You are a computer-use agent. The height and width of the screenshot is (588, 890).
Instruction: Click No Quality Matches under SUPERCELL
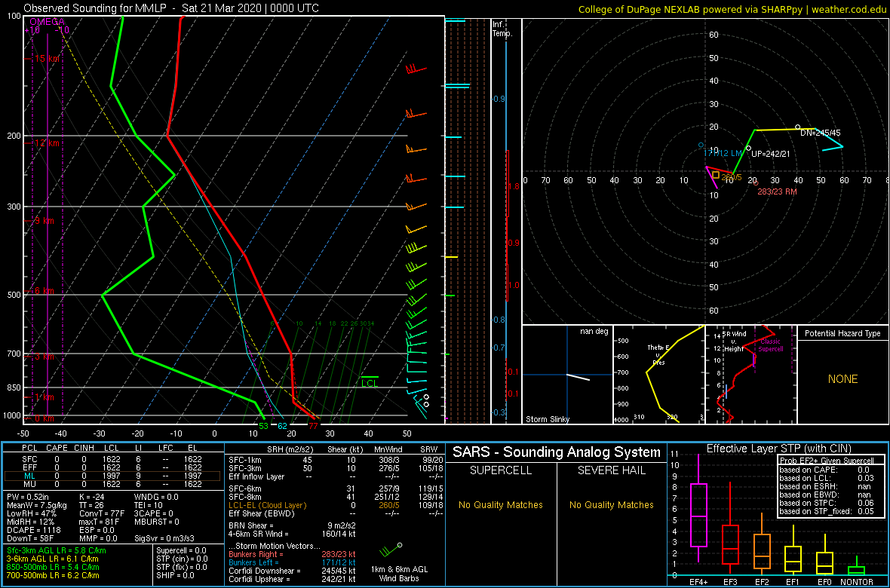(501, 504)
